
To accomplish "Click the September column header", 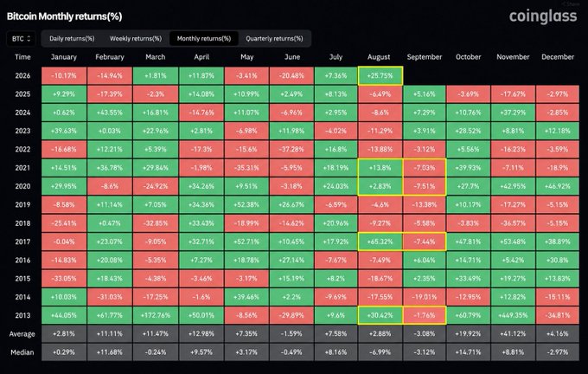I will 425,57.
